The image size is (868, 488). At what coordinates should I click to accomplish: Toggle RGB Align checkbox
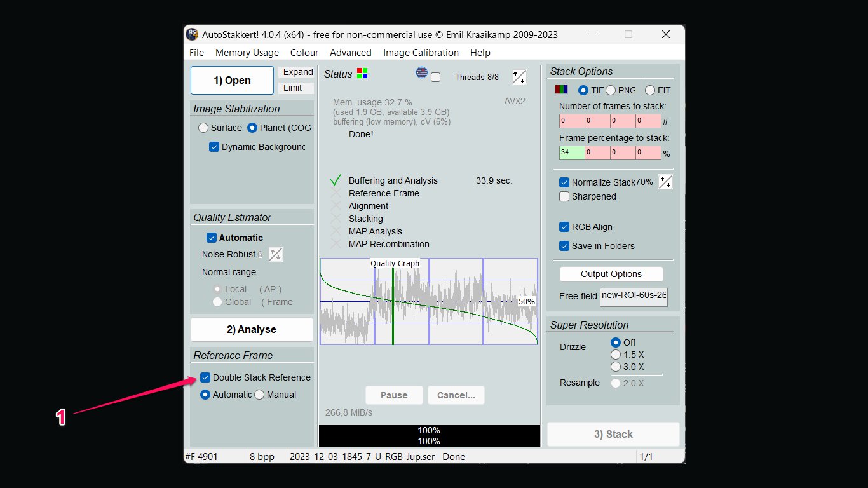click(564, 227)
